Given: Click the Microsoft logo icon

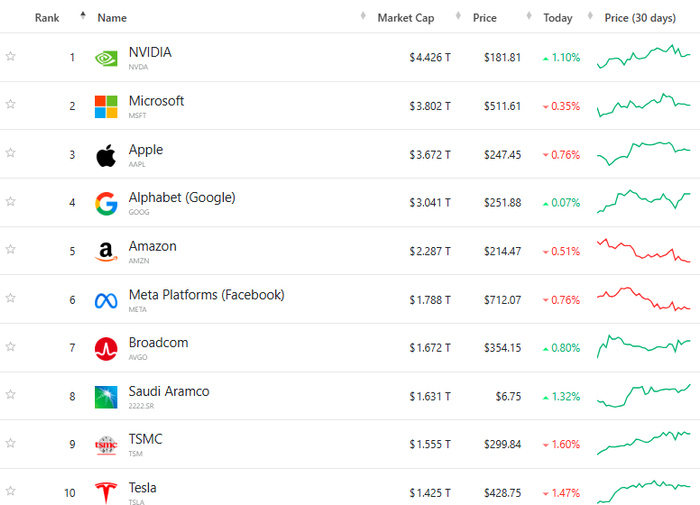Looking at the screenshot, I should (x=106, y=106).
